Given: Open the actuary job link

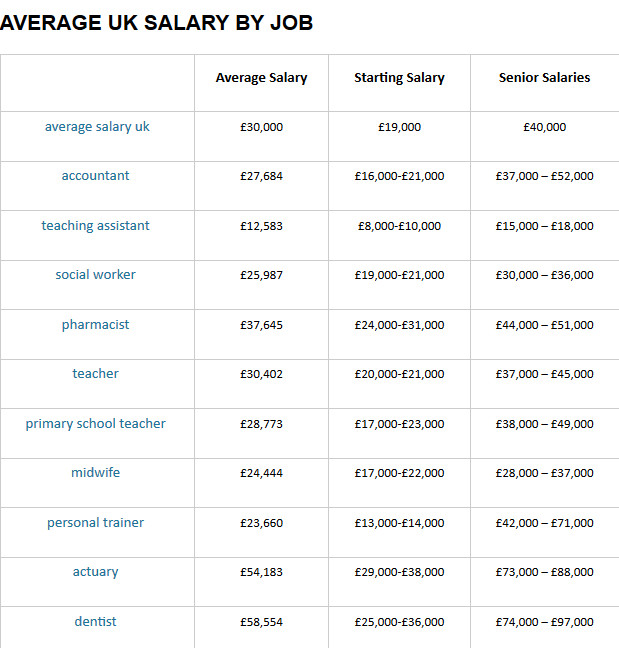Looking at the screenshot, I should 95,572.
